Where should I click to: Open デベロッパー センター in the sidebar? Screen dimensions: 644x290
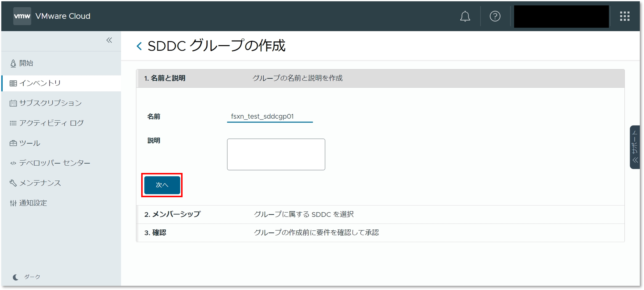click(61, 163)
